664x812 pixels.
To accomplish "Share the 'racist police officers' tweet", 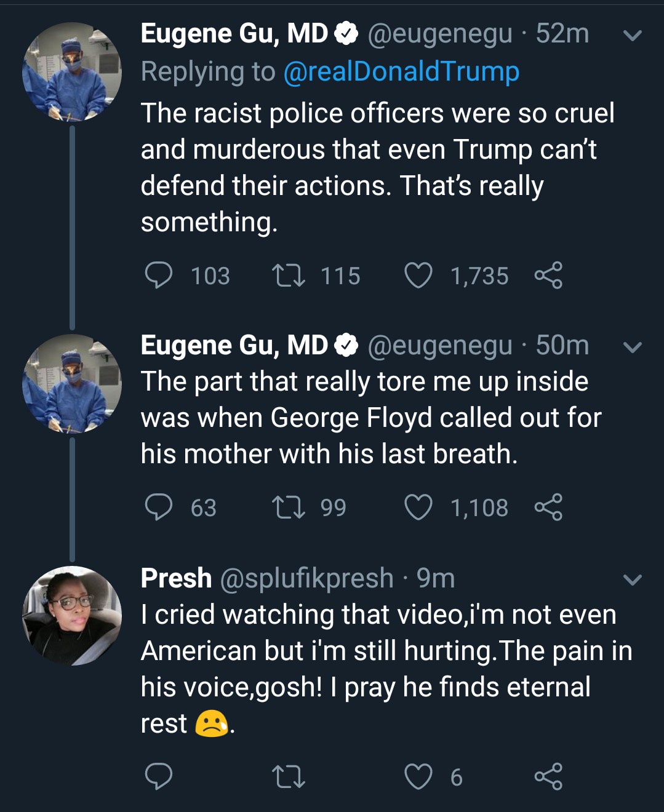I will 548,276.
